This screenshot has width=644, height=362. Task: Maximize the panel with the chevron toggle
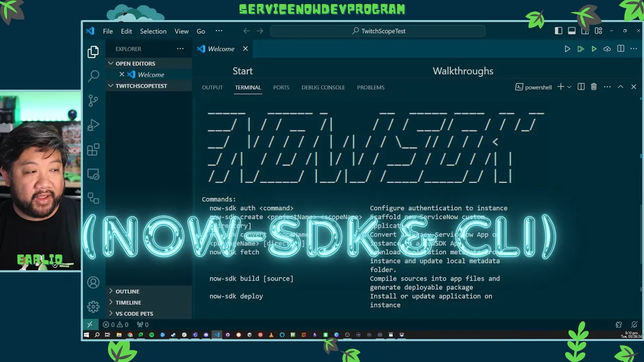(620, 86)
